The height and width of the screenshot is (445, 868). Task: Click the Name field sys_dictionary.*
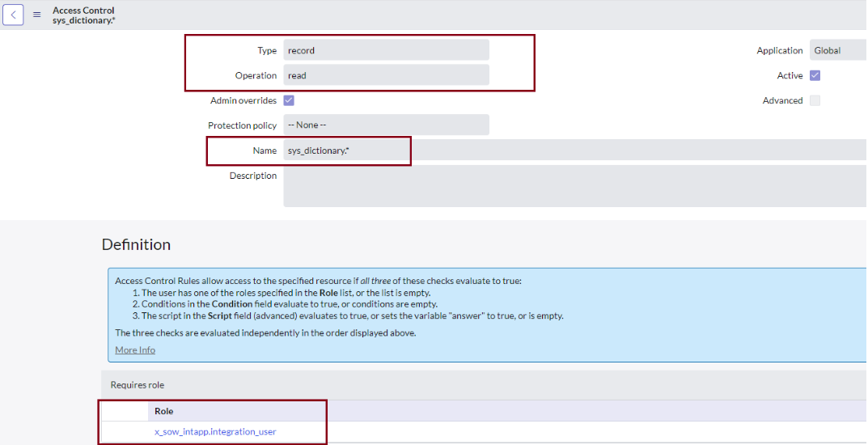coord(576,150)
